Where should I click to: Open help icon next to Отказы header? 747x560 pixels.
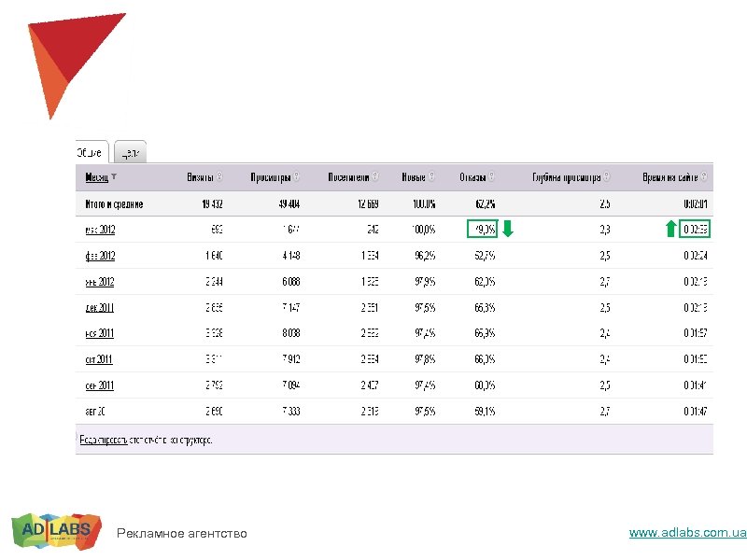492,176
